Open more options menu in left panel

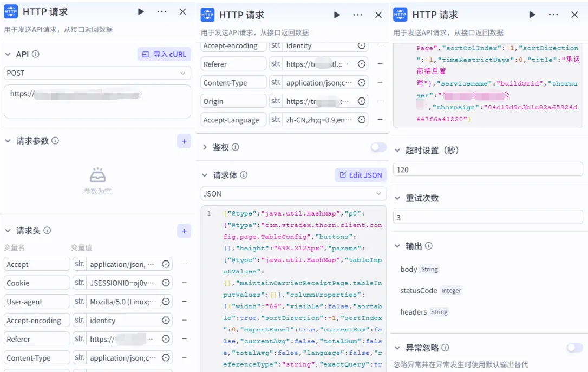[x=162, y=11]
